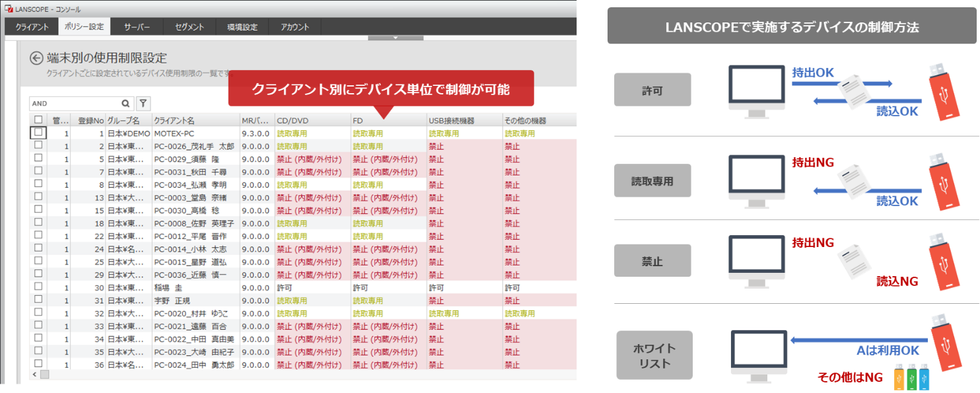This screenshot has width=980, height=393.
Task: Select checkbox for PC-0026_茂礼手 太郎
Action: coord(38,145)
